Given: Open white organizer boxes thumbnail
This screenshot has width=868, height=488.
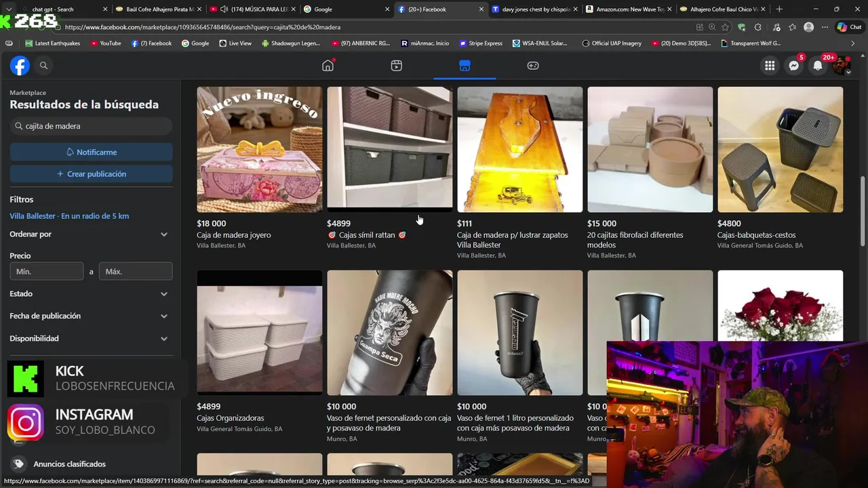Looking at the screenshot, I should 260,333.
